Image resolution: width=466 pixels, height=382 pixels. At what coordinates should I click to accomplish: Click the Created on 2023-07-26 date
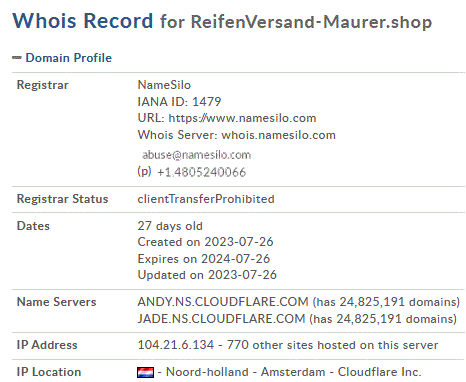coord(205,242)
